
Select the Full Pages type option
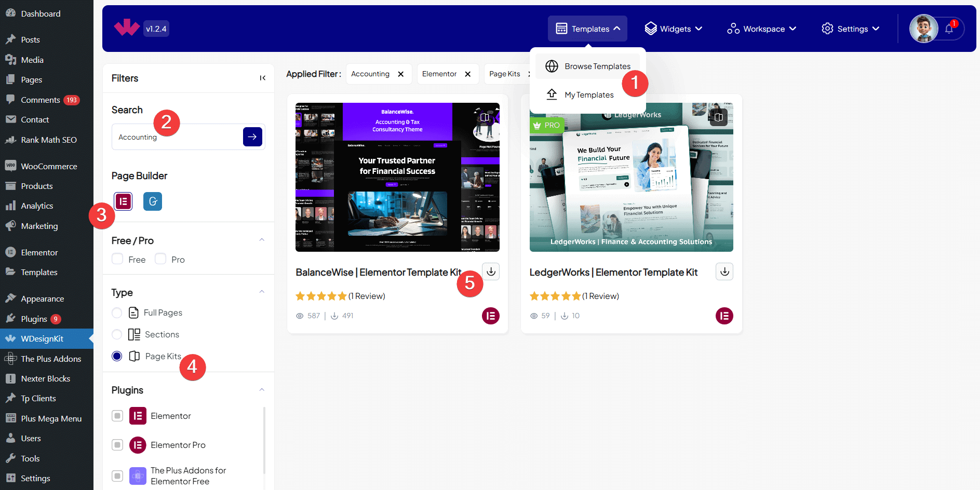(x=117, y=313)
